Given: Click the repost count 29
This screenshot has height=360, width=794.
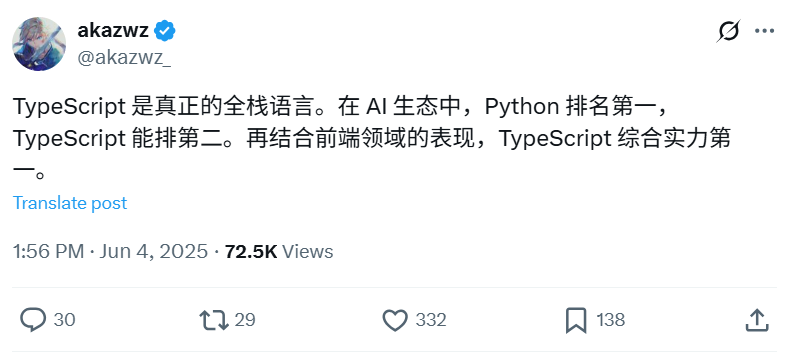Looking at the screenshot, I should (x=245, y=320).
